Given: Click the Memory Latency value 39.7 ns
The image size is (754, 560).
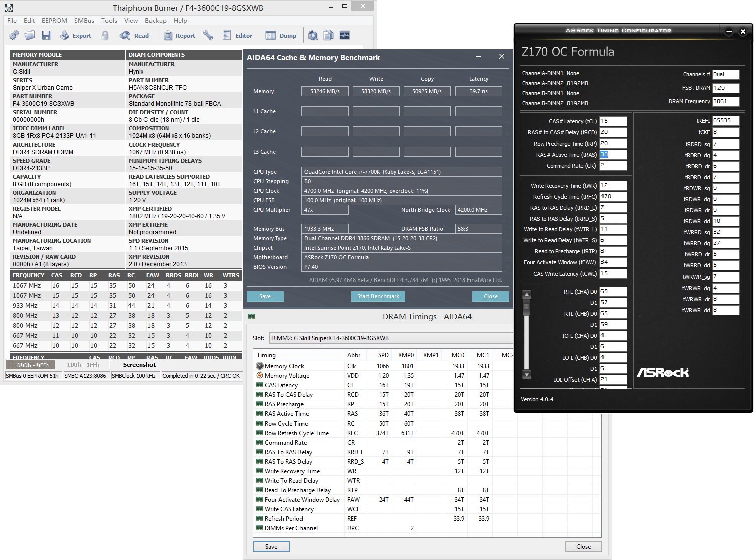Looking at the screenshot, I should point(479,91).
